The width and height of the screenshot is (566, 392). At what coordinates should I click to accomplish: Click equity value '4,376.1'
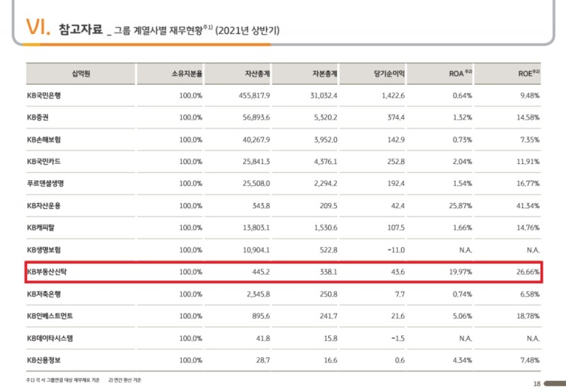[325, 162]
